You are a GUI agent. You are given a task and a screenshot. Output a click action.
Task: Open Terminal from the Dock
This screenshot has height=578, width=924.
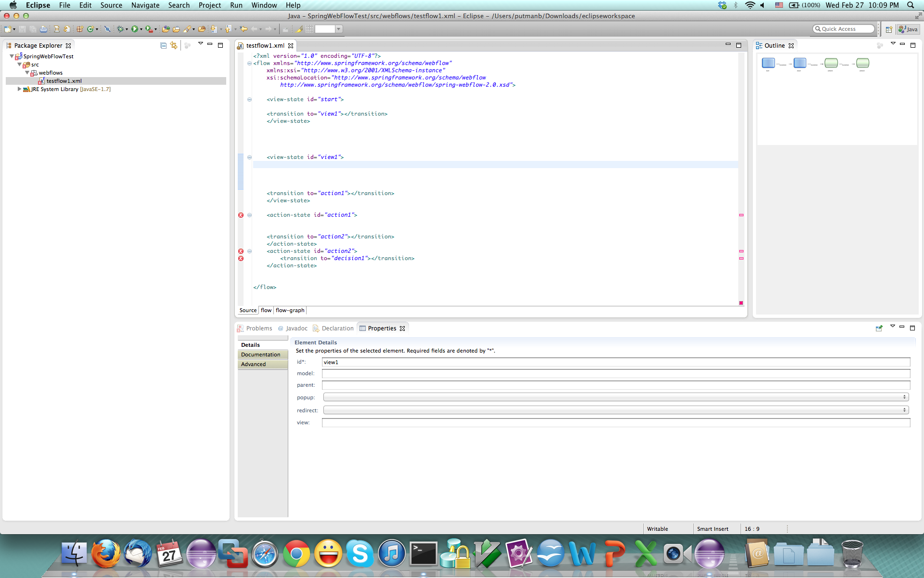point(423,553)
